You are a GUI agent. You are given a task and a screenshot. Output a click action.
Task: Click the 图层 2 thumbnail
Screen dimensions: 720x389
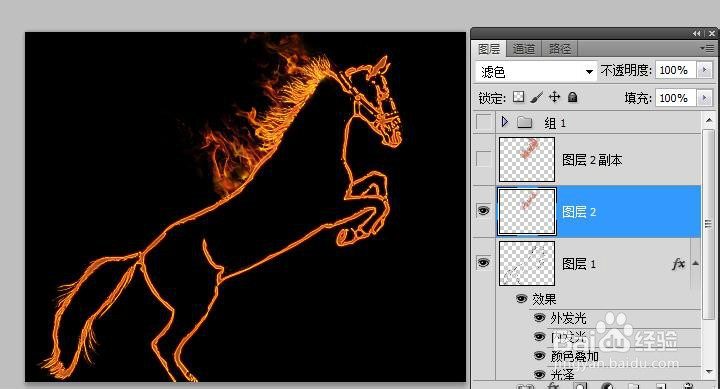(527, 211)
